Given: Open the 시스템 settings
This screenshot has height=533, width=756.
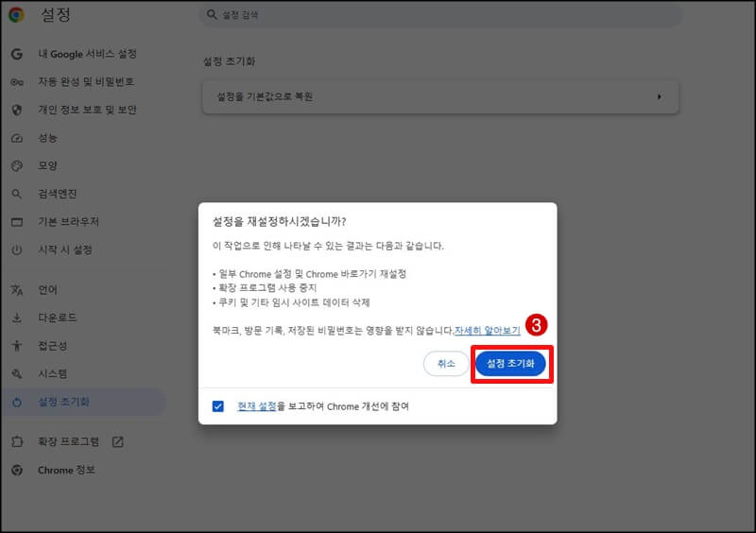Looking at the screenshot, I should [53, 374].
